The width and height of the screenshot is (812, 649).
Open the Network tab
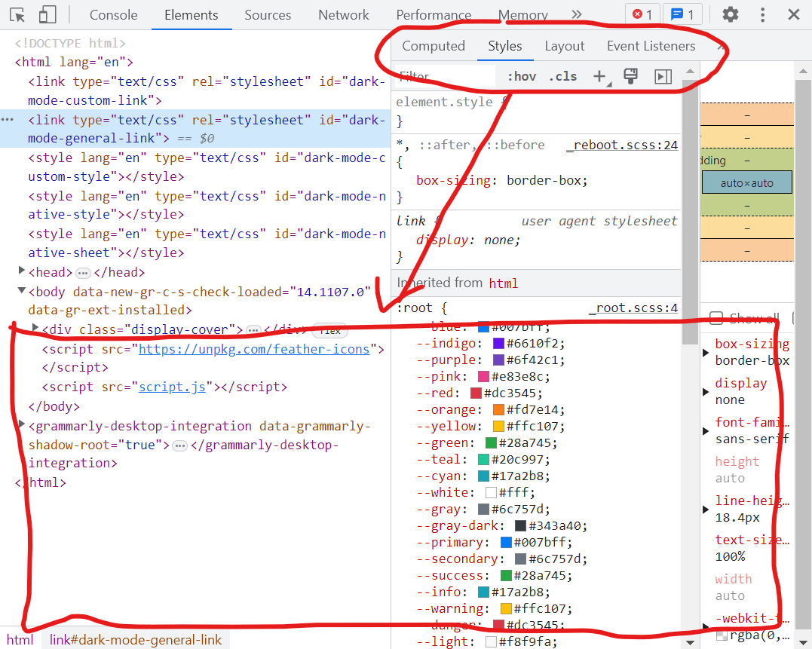344,15
